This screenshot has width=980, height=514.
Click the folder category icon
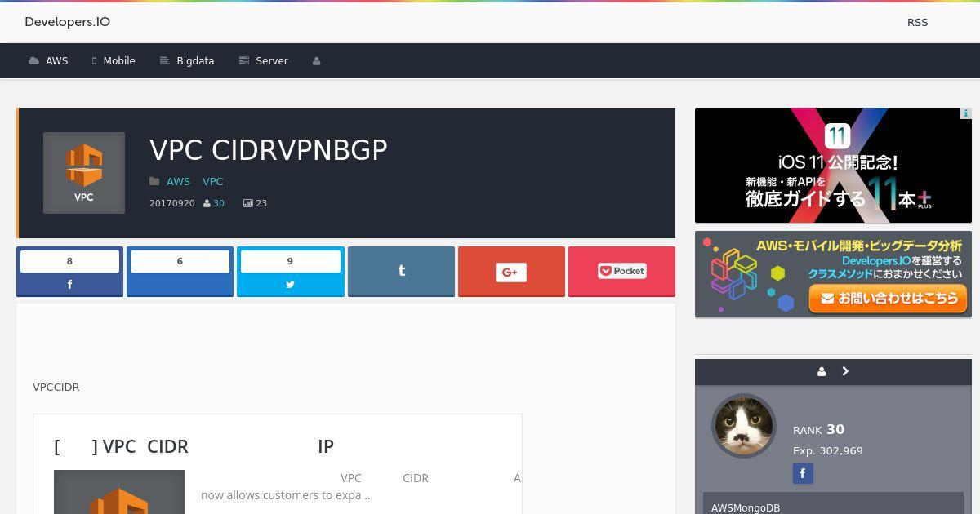click(154, 182)
